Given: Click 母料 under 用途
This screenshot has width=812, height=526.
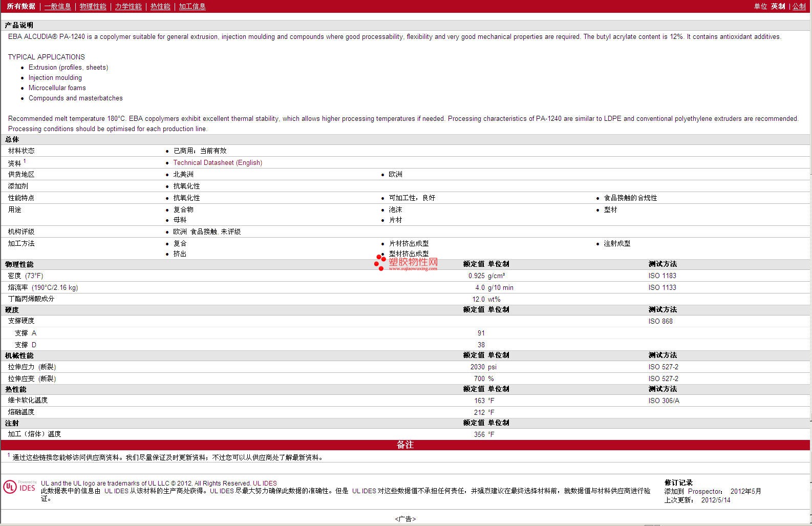Looking at the screenshot, I should tap(180, 220).
